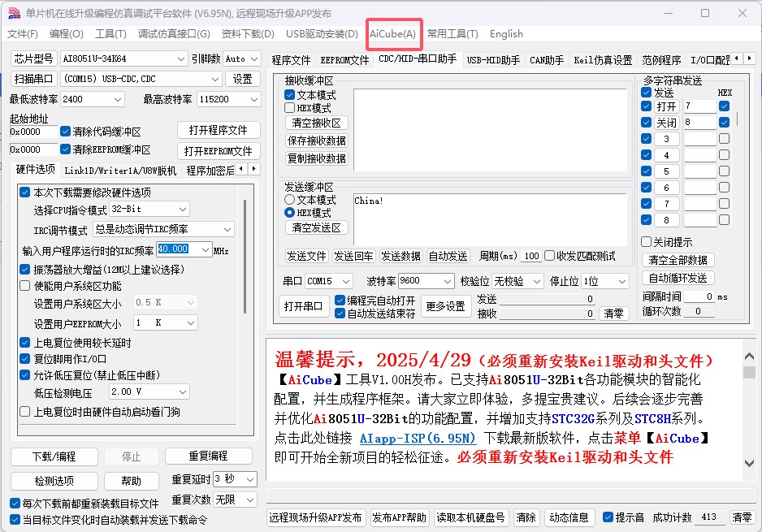Screen dimensions: 762x532
Task: Click the application logo icon in title bar
Action: (14, 13)
